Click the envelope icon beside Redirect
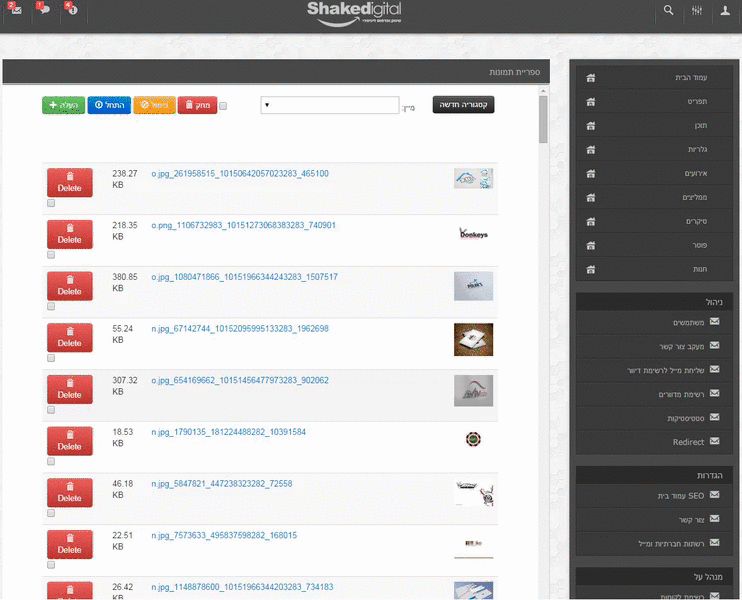Image resolution: width=742 pixels, height=600 pixels. click(715, 441)
